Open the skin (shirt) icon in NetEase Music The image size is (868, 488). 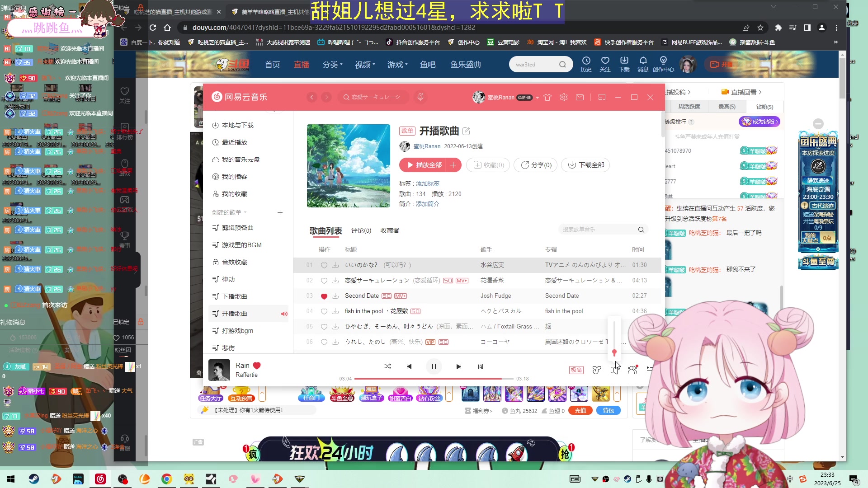pos(547,97)
